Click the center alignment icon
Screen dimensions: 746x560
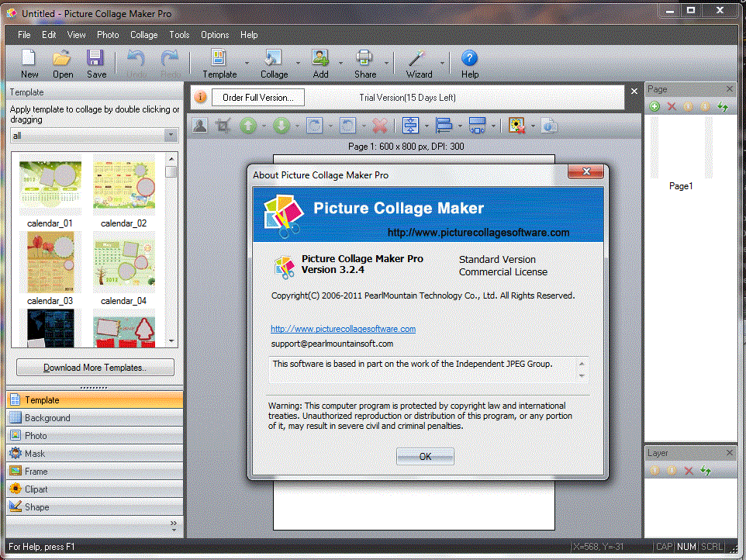pos(410,126)
